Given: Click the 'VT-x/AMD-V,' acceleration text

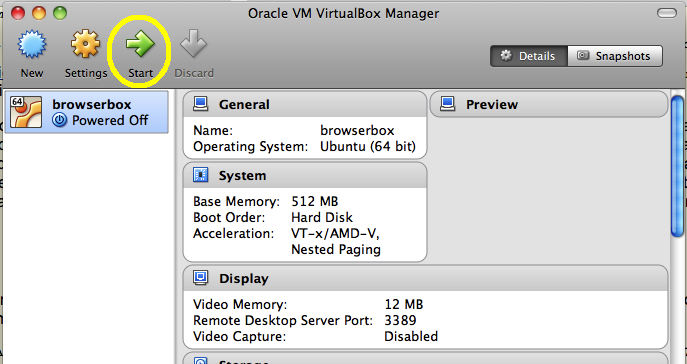Looking at the screenshot, I should pyautogui.click(x=336, y=233).
